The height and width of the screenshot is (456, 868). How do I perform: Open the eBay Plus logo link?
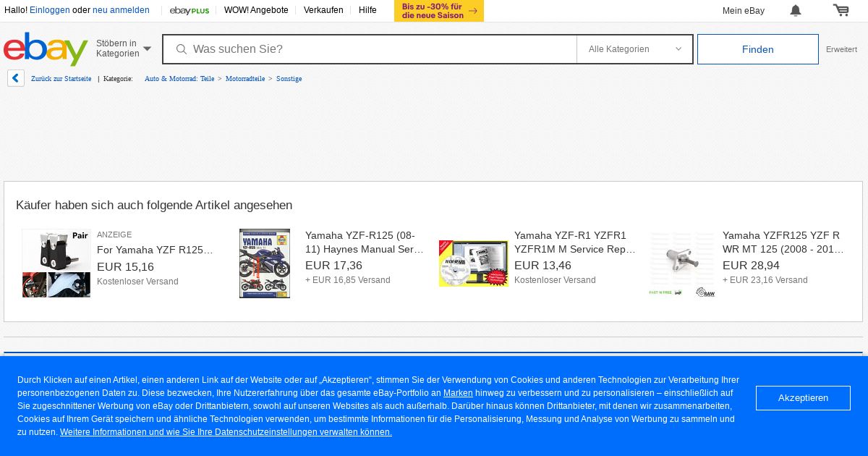190,10
